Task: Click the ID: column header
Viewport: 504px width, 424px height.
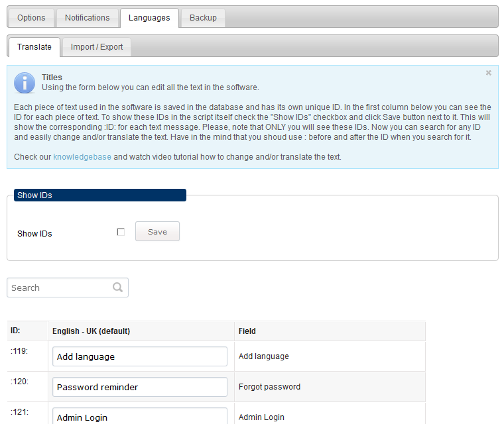Action: point(27,331)
